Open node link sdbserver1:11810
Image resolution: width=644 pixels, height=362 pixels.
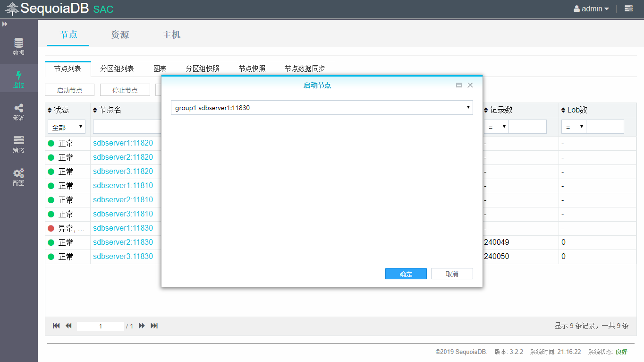123,185
